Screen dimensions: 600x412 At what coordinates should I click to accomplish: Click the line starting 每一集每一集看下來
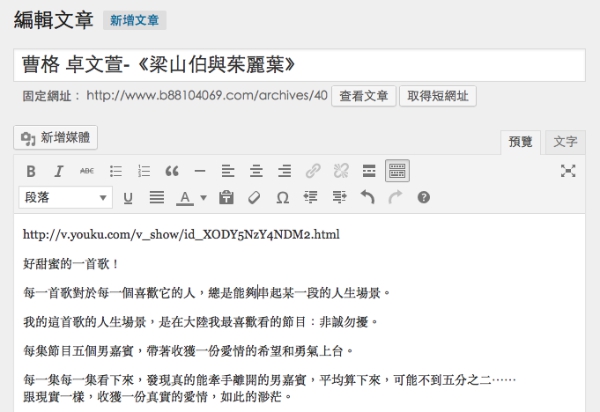(x=269, y=380)
